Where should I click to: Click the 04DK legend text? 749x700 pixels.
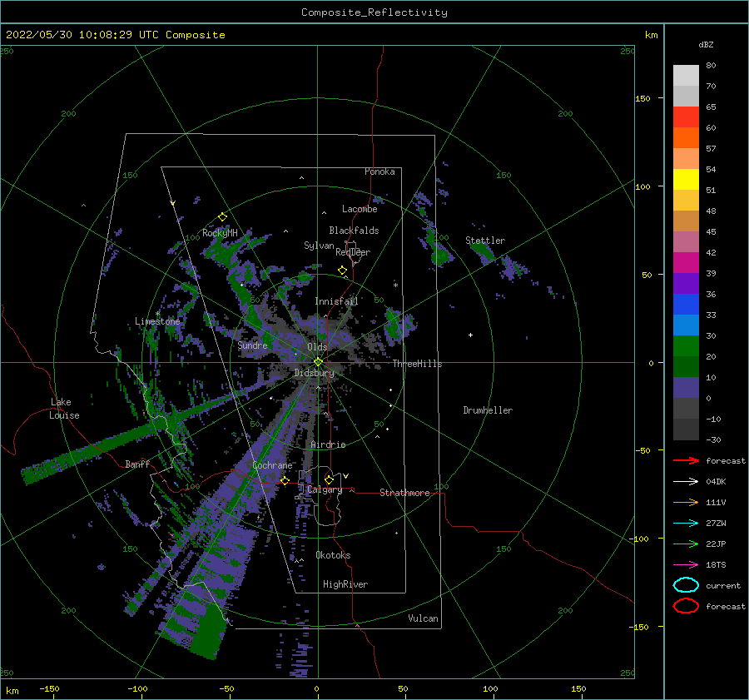coord(716,482)
